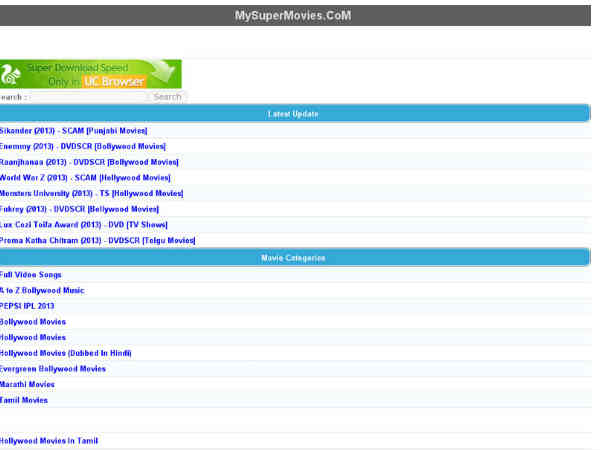This screenshot has width=600, height=450.
Task: Open Lux Cozi Toifa Award TV show
Action: pos(84,225)
